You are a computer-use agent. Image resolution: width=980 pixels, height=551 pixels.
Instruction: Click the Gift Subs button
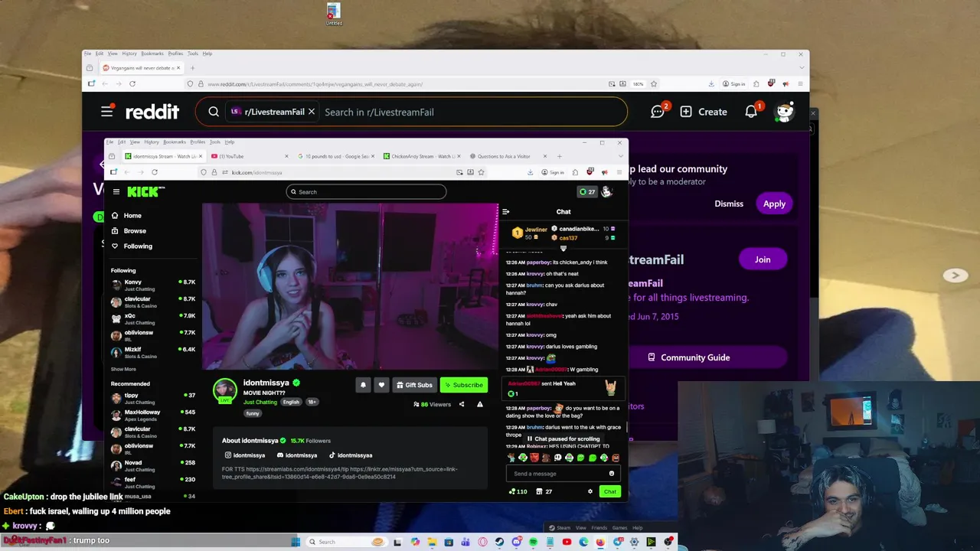click(x=414, y=385)
